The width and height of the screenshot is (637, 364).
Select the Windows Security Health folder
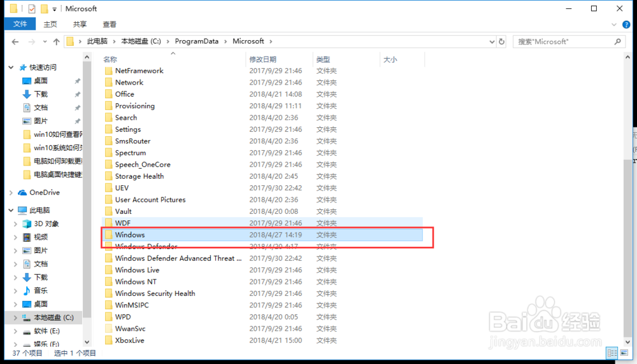(155, 293)
